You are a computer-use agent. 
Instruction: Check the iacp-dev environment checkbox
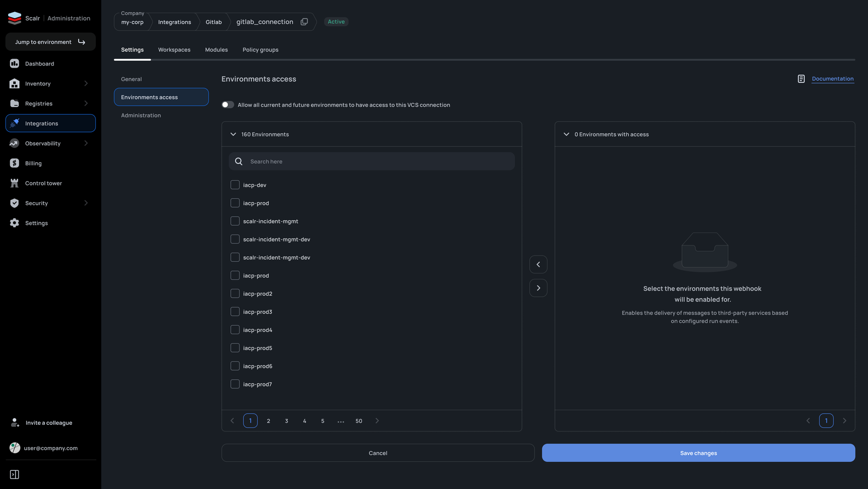point(235,185)
